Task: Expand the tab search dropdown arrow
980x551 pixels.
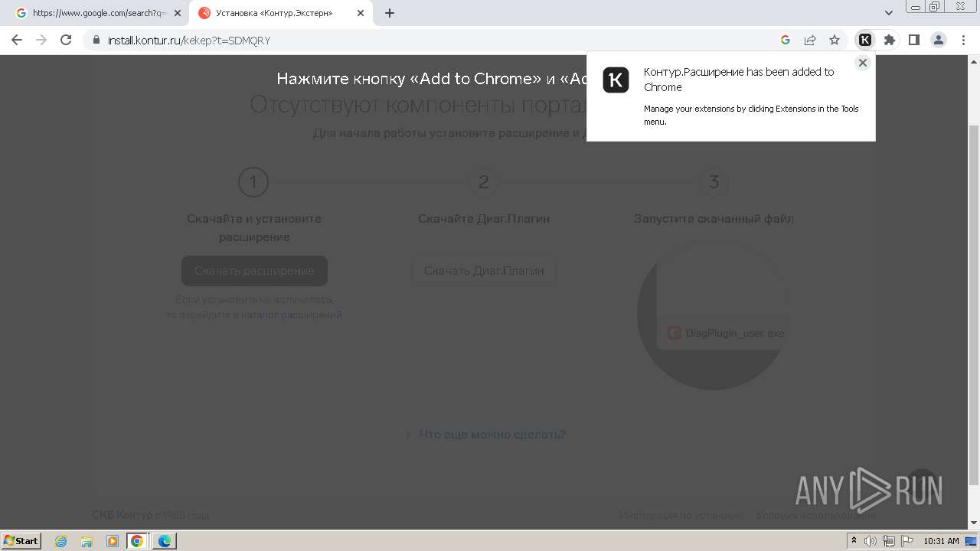Action: [x=889, y=13]
